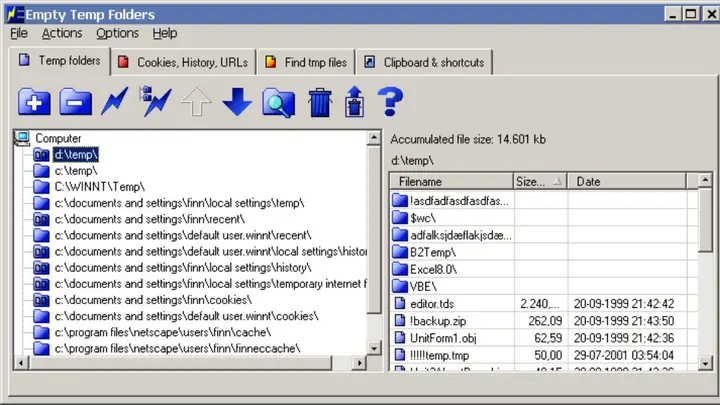Viewport: 720px width, 405px height.
Task: Click the Empty Temp Folders title bar icon
Action: [x=15, y=14]
